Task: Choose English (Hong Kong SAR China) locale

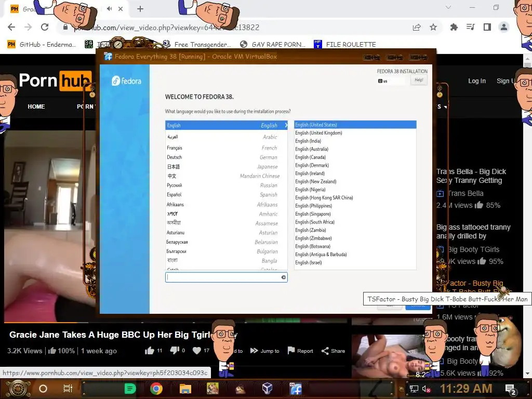Action: pyautogui.click(x=355, y=198)
